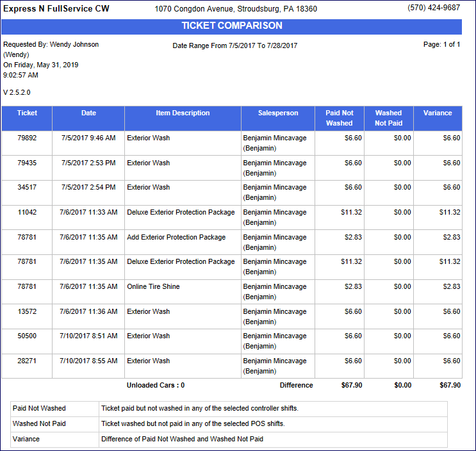The height and width of the screenshot is (451, 476).
Task: Click the Paid Not Washed column header
Action: pyautogui.click(x=340, y=118)
